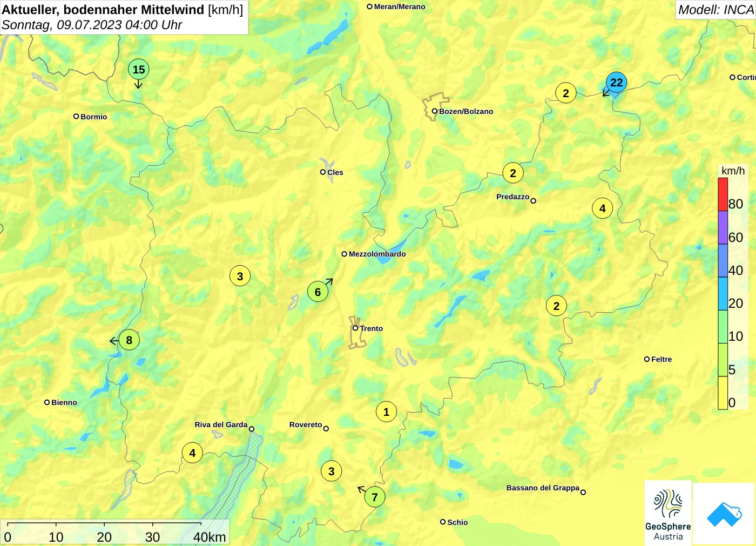The height and width of the screenshot is (546, 756).
Task: Click the date 'Sonntag, 09.07.2023 04:00 Uhr'
Action: (x=92, y=25)
